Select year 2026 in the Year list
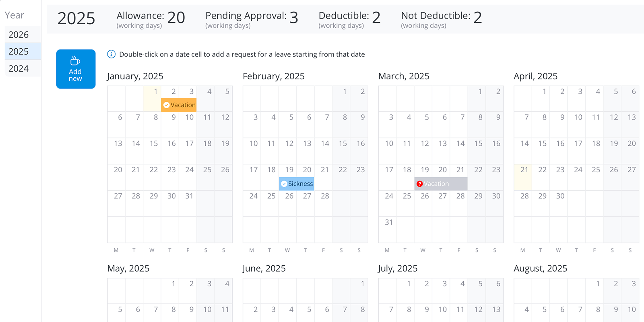This screenshot has width=644, height=322. tap(19, 35)
